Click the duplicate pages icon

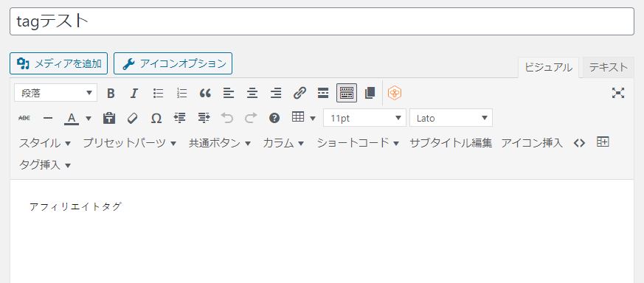[x=370, y=93]
